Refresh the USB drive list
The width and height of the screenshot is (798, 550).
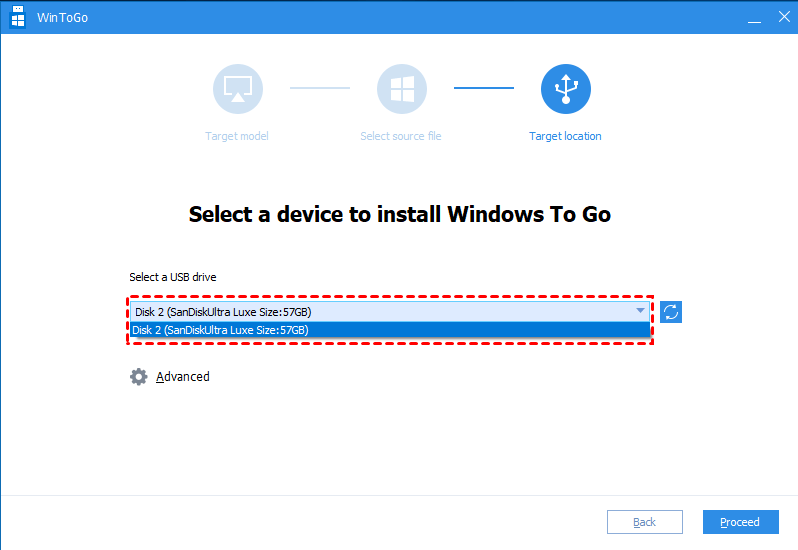[x=671, y=312]
